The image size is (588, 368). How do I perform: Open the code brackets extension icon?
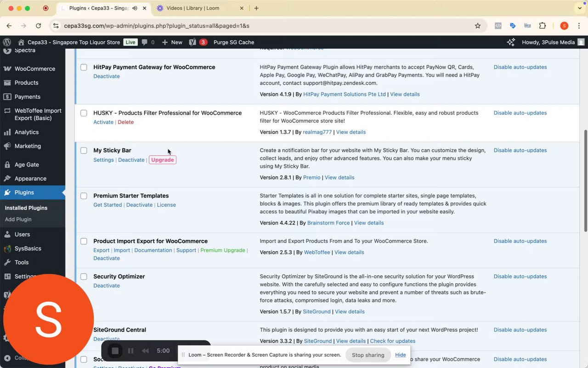point(498,26)
